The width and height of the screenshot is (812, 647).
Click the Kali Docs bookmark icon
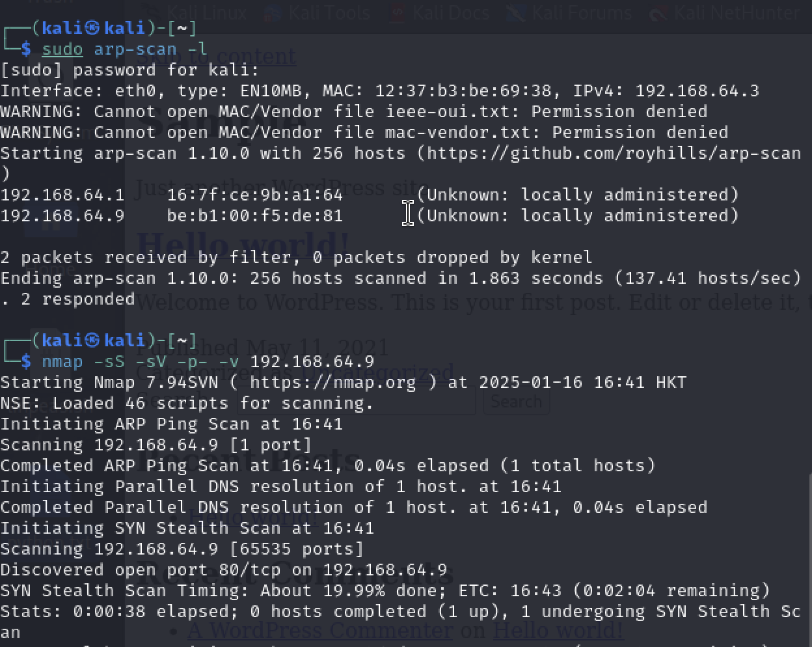[x=396, y=12]
